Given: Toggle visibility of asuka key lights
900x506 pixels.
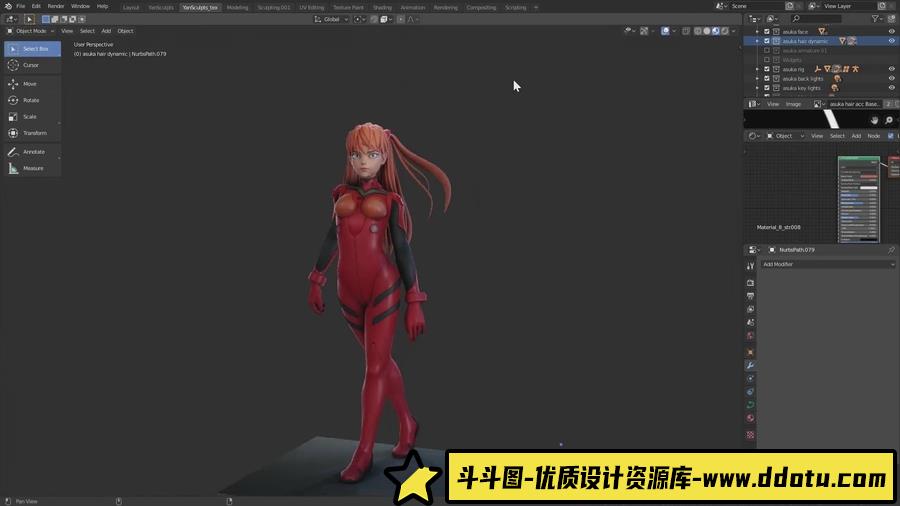Looking at the screenshot, I should pyautogui.click(x=891, y=88).
